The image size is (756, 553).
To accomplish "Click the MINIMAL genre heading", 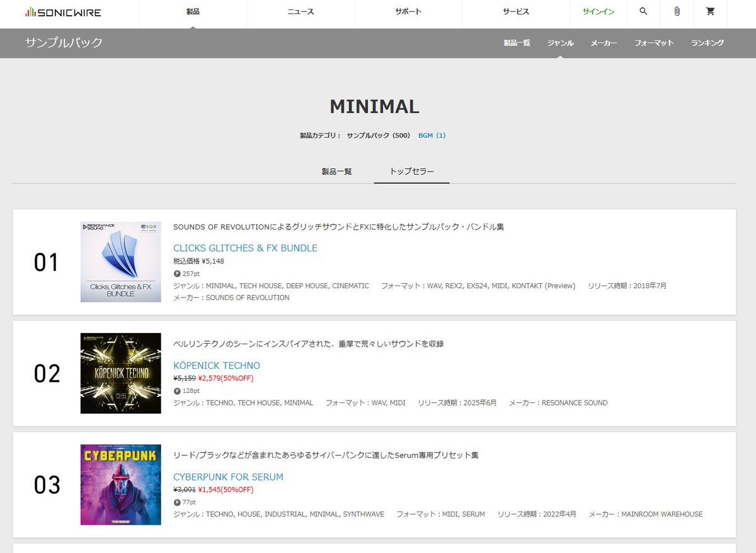I will (x=374, y=107).
